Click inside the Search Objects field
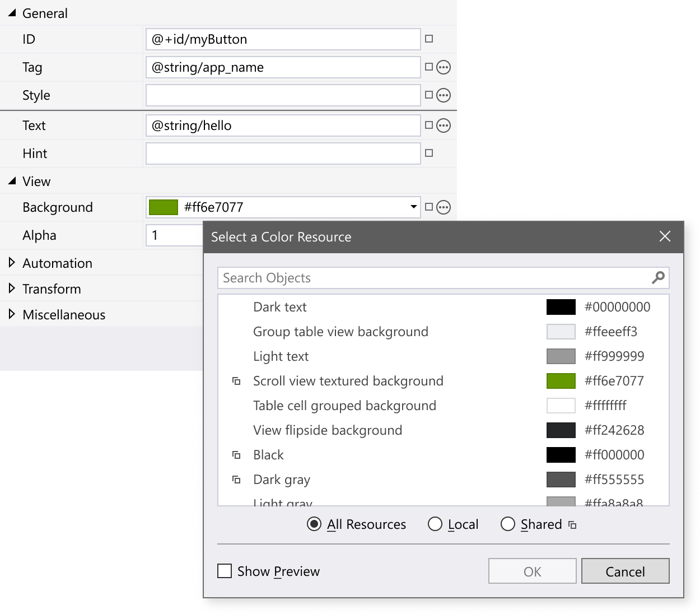This screenshot has height=614, width=700. (392, 277)
